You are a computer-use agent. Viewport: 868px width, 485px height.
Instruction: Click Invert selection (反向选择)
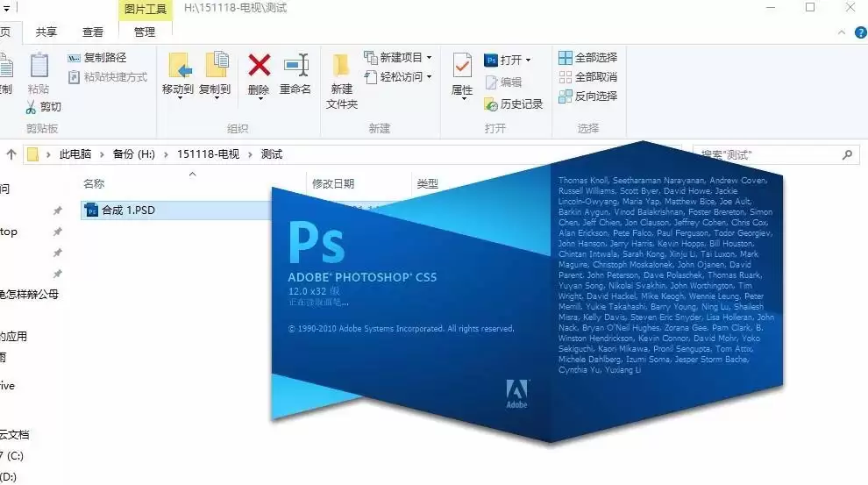pos(587,96)
